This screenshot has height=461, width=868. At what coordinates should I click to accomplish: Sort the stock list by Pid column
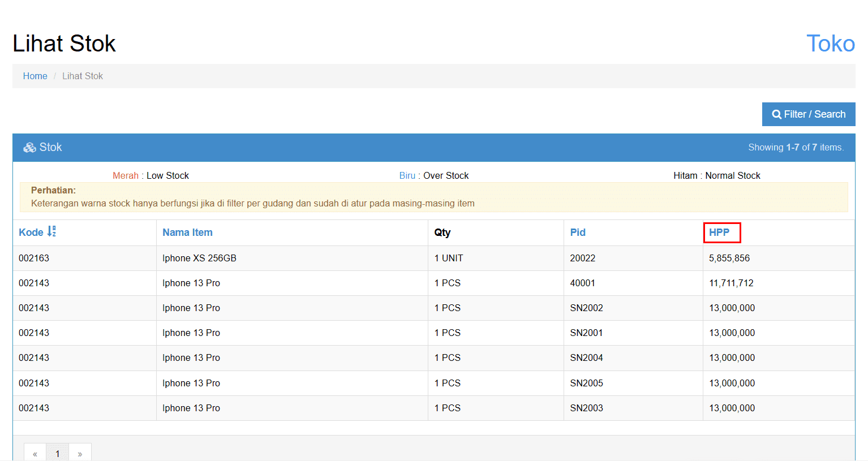[577, 232]
